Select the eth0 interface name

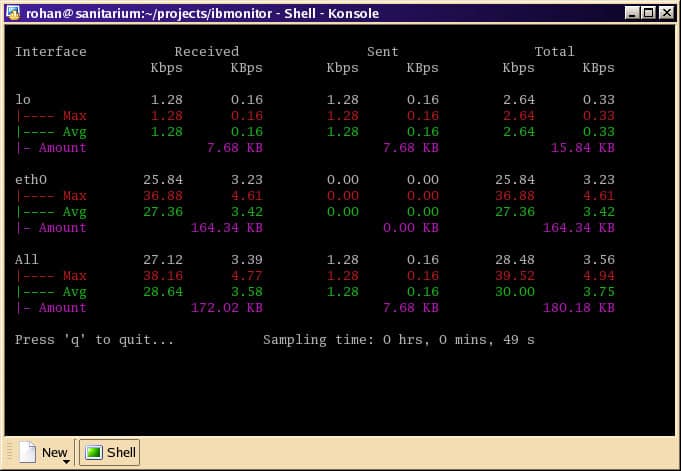coord(31,179)
